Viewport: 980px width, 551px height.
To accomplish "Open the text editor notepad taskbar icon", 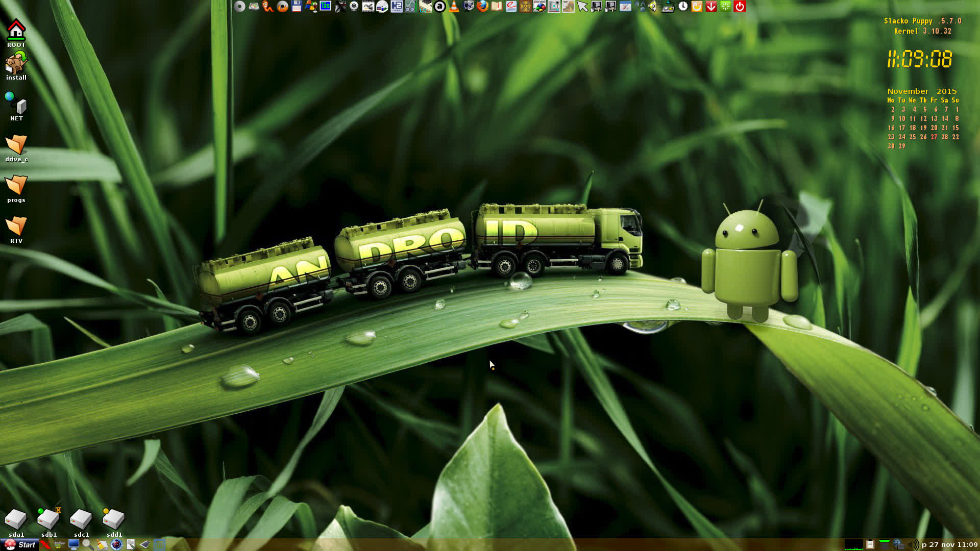I will click(x=131, y=544).
